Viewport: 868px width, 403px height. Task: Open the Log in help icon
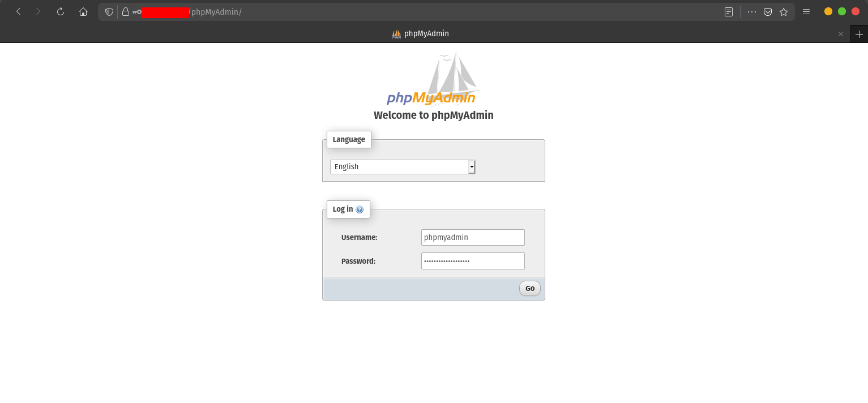click(x=360, y=209)
